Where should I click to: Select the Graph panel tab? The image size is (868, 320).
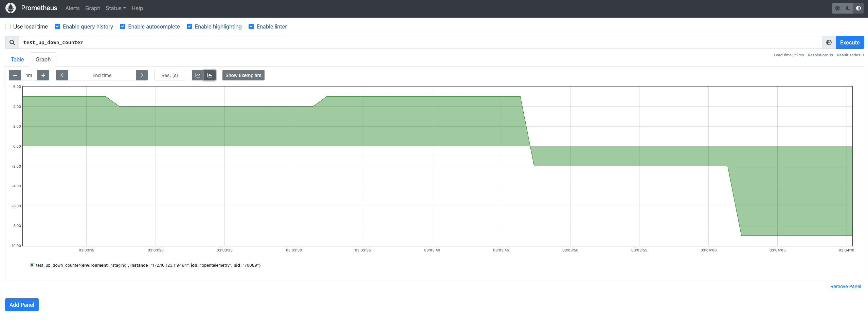click(x=43, y=59)
